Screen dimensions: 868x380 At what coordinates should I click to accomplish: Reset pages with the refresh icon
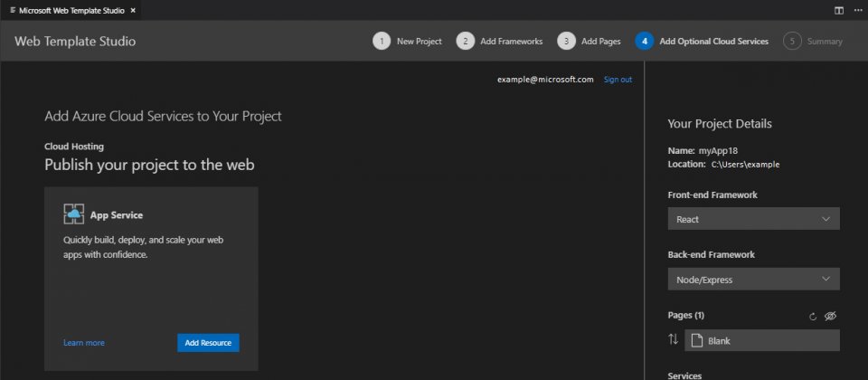(x=813, y=317)
